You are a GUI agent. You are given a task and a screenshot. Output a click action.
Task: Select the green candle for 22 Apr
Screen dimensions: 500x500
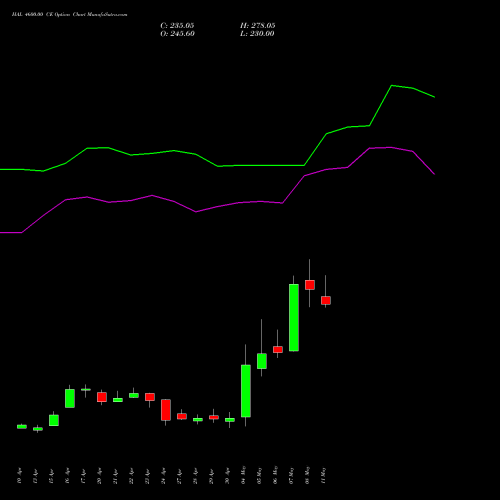pyautogui.click(x=134, y=395)
